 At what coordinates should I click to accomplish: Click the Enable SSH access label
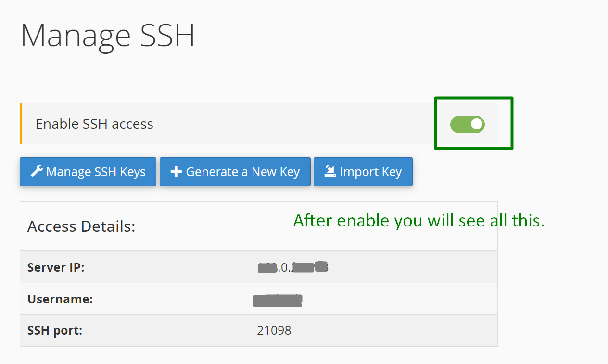pyautogui.click(x=94, y=124)
